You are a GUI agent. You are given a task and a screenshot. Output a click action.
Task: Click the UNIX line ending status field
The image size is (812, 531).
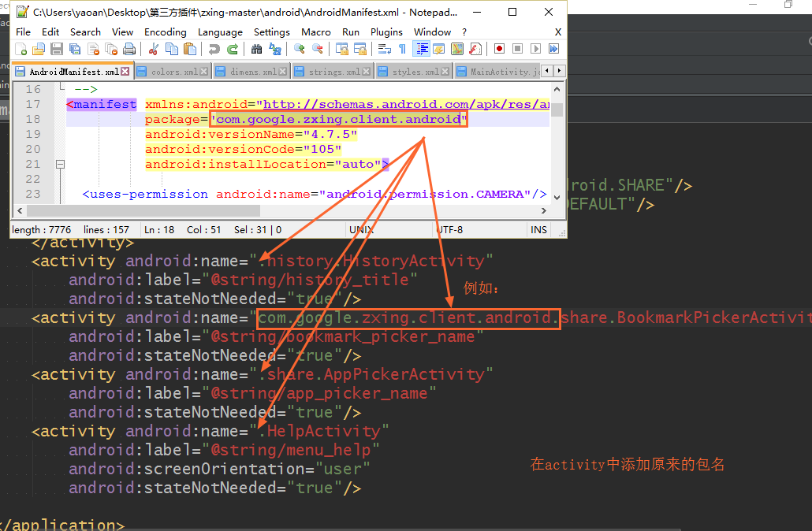coord(389,230)
